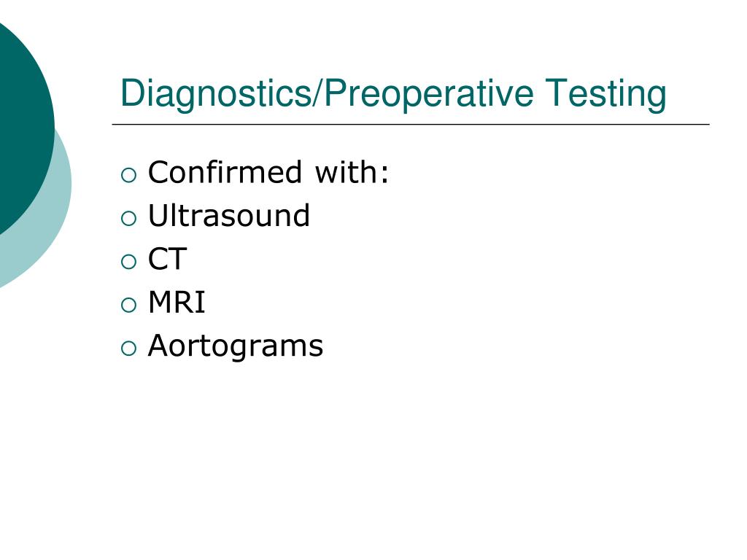This screenshot has width=747, height=560.
Task: Click the slide title Diagnostics/Preoperative Testing
Action: click(x=393, y=94)
